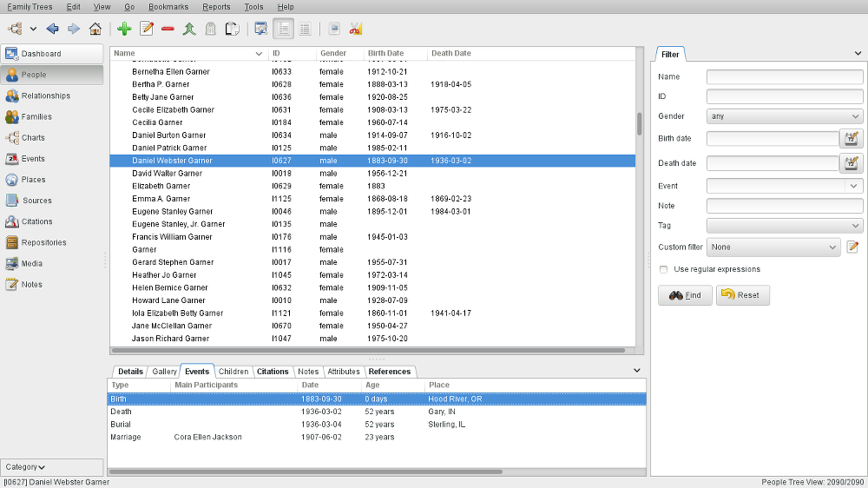Open the Reports menu
Viewport: 868px width, 488px height.
216,7
